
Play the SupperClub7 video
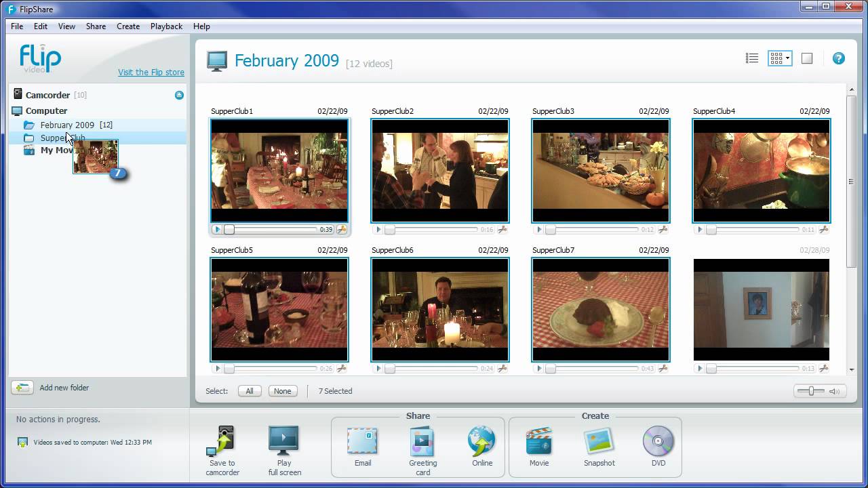point(539,369)
